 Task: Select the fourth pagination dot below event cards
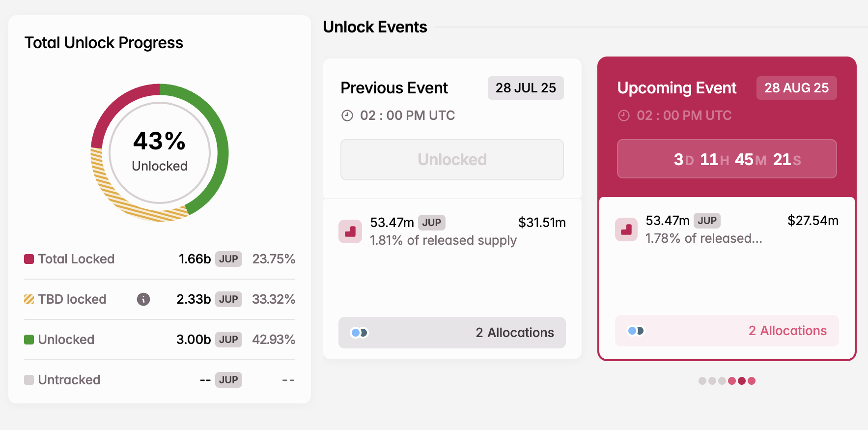pyautogui.click(x=732, y=380)
